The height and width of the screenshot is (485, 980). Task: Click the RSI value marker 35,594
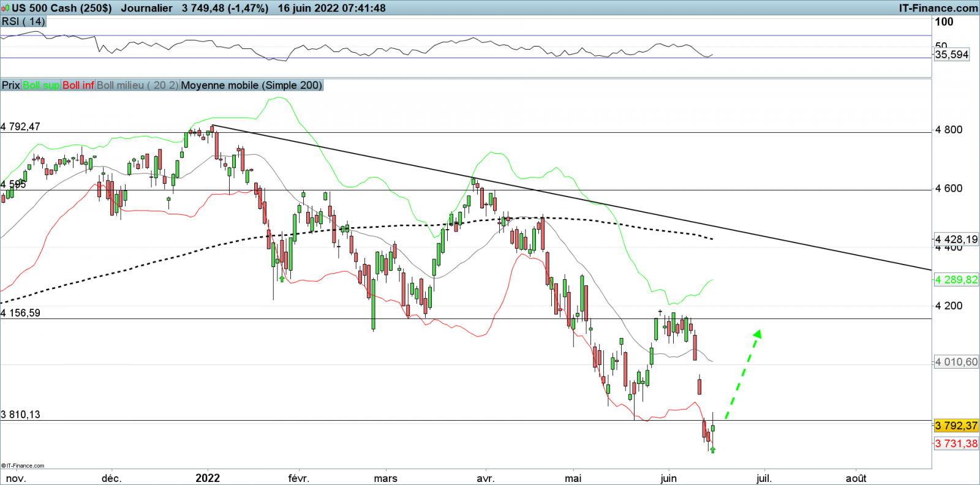(x=951, y=55)
